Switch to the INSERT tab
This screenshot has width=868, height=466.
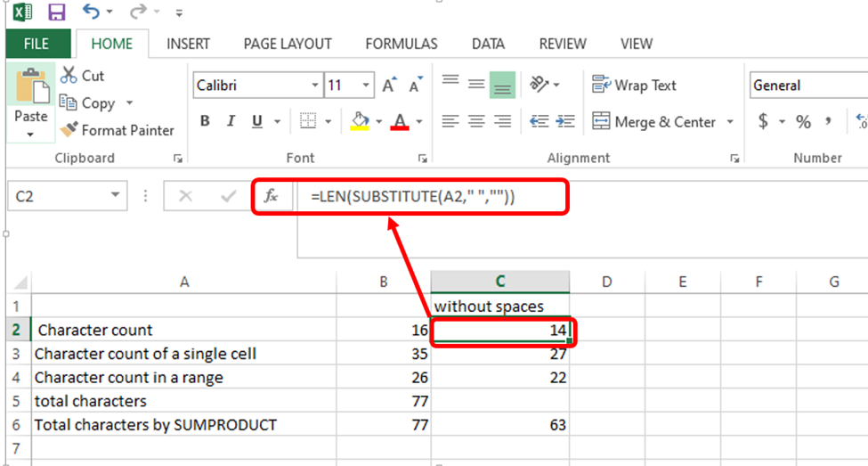tap(188, 44)
